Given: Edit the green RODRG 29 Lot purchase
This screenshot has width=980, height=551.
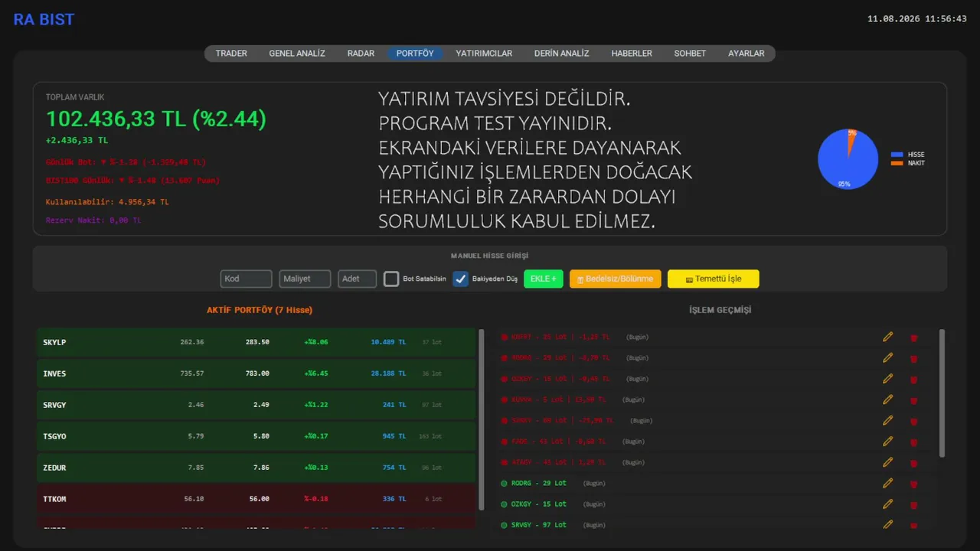Looking at the screenshot, I should (888, 483).
